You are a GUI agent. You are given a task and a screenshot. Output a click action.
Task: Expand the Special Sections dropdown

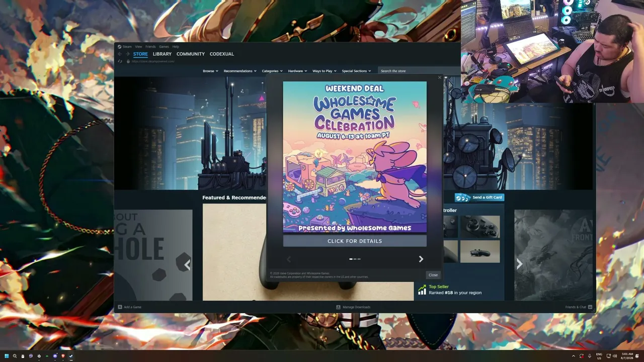click(356, 71)
